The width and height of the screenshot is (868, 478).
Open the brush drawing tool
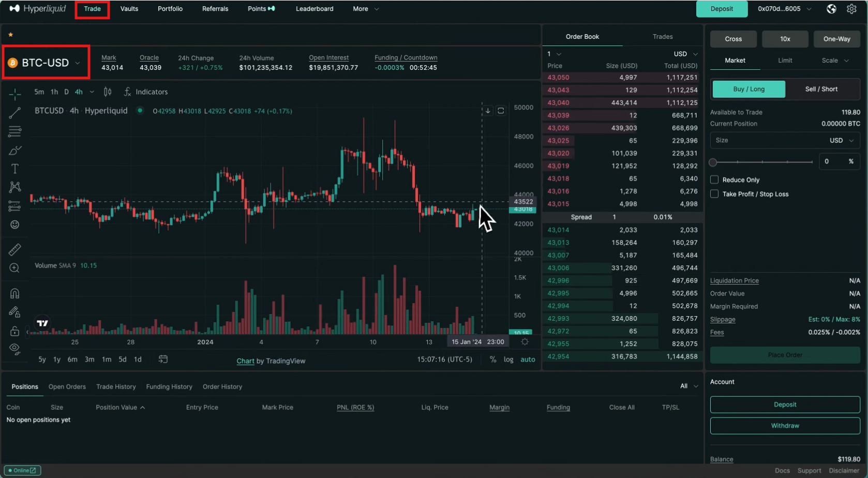click(x=15, y=150)
